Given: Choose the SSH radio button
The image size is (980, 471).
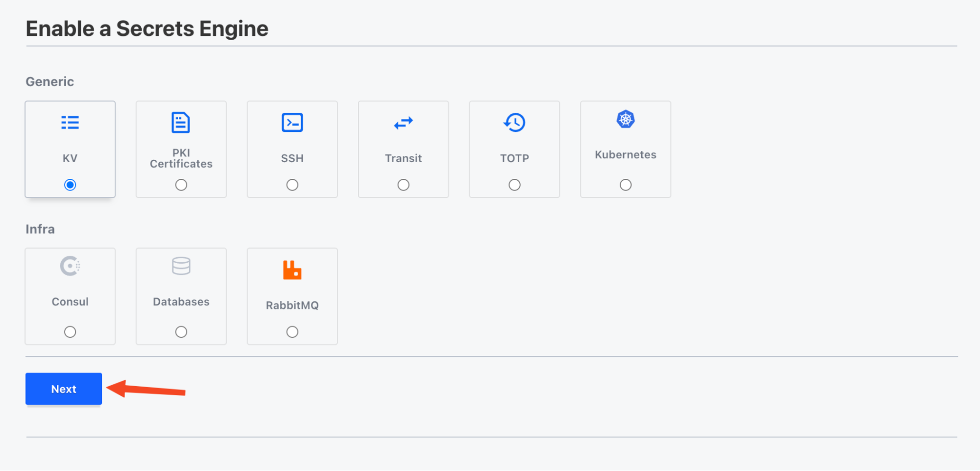Looking at the screenshot, I should (x=292, y=185).
